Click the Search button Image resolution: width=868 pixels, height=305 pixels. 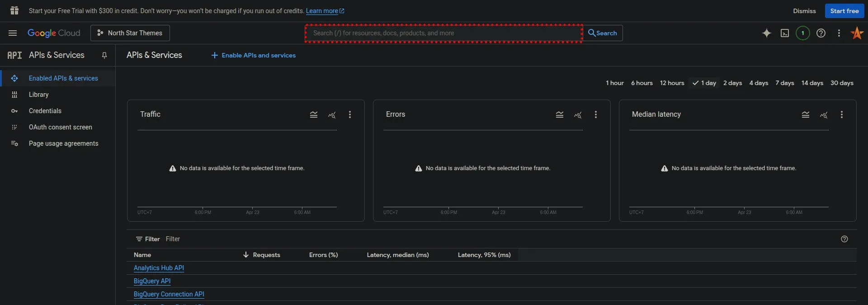(x=603, y=33)
